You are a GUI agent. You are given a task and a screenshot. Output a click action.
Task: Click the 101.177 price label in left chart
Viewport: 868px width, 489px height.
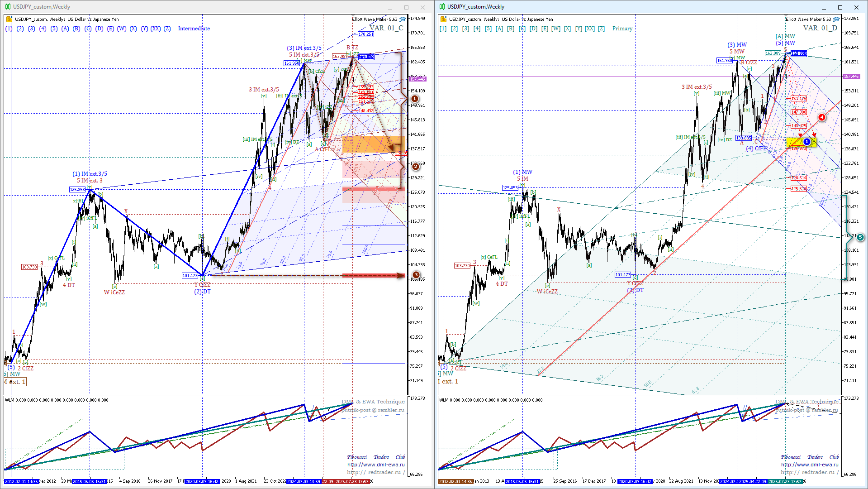pyautogui.click(x=190, y=275)
